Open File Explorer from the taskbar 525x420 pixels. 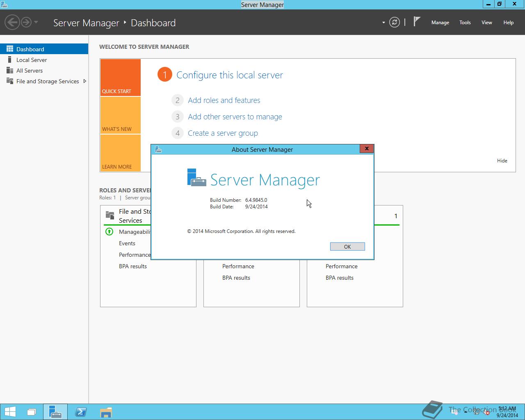[106, 412]
